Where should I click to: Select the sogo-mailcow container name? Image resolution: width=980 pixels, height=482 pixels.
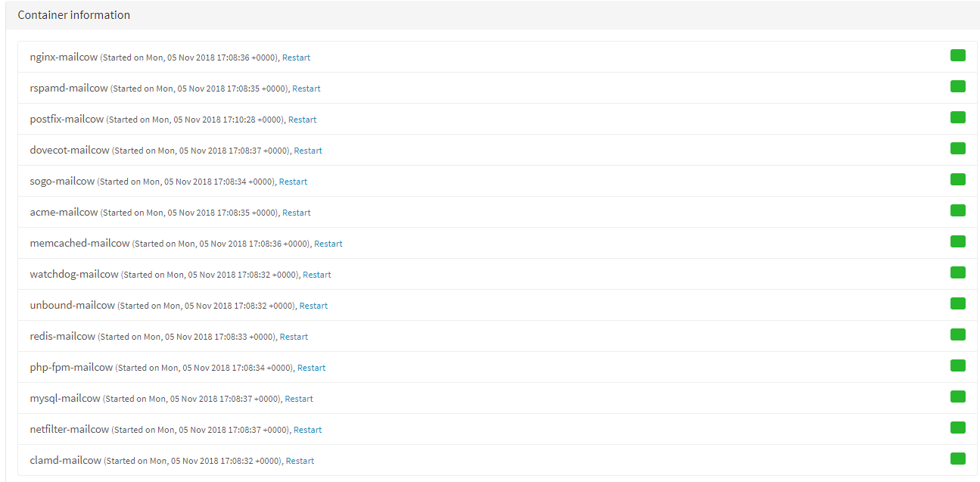[62, 181]
